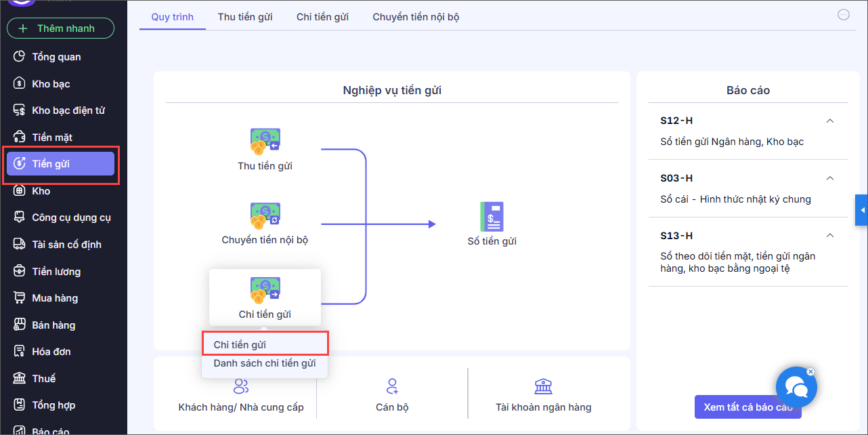Open the Thuế sidebar icon
This screenshot has height=435, width=868.
20,379
